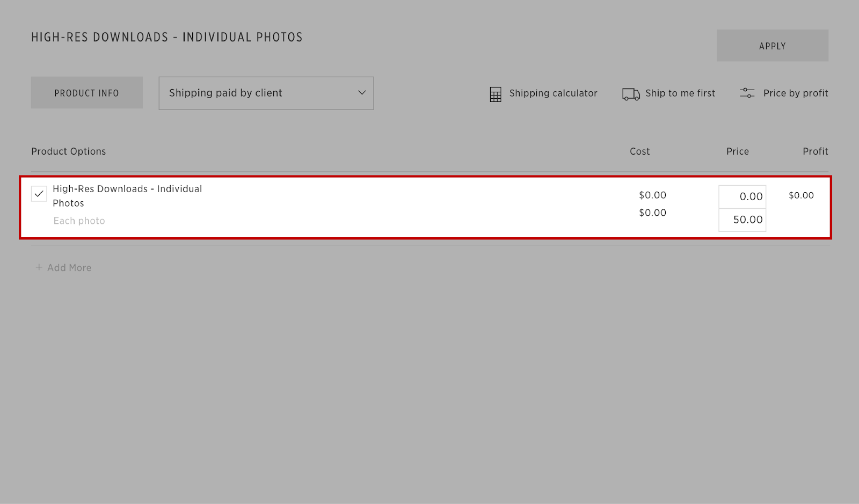Click the Shipping calculator text link

(553, 93)
